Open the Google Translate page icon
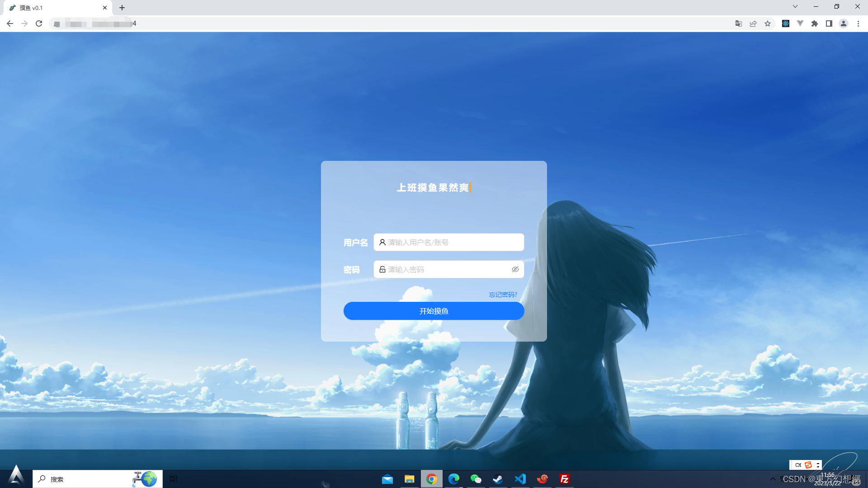This screenshot has height=488, width=868. (739, 23)
